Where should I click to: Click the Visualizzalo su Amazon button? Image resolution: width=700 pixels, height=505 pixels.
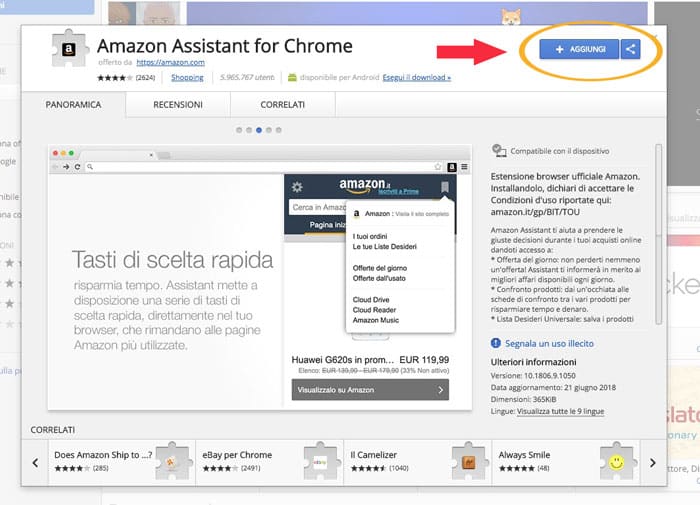point(370,390)
